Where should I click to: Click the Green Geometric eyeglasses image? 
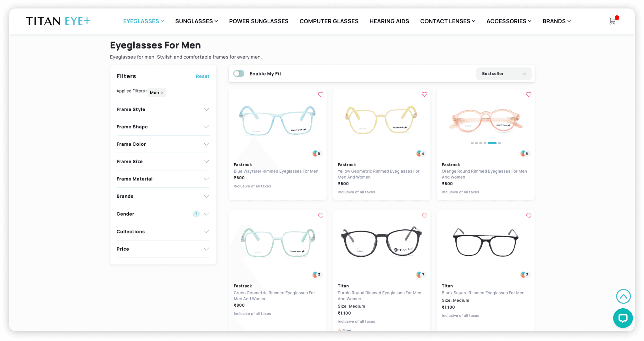pos(278,243)
